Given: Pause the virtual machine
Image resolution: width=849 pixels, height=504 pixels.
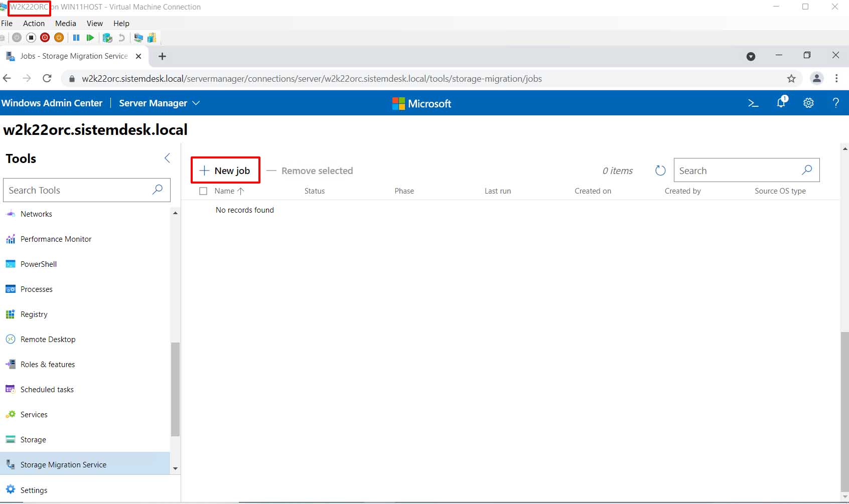Looking at the screenshot, I should (76, 38).
